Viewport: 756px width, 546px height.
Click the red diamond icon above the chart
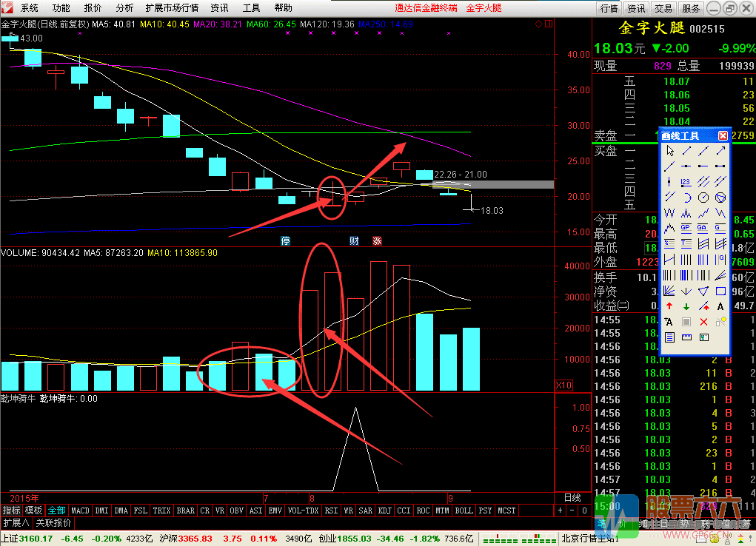(539, 24)
